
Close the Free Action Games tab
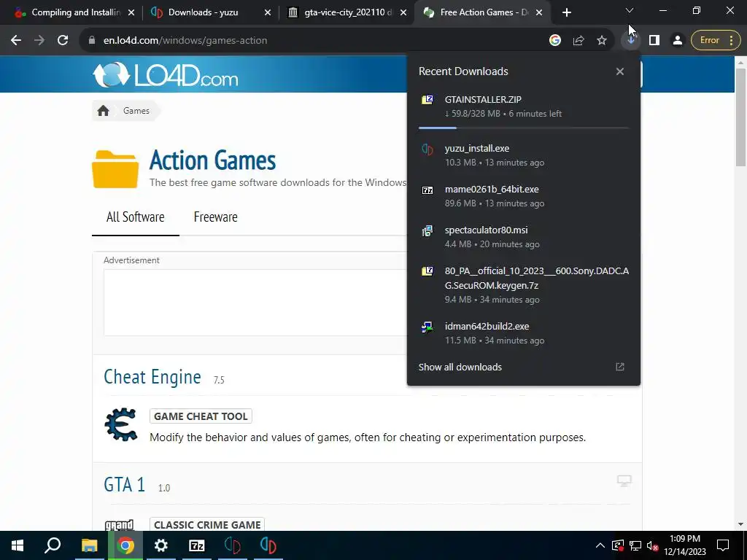pos(539,12)
